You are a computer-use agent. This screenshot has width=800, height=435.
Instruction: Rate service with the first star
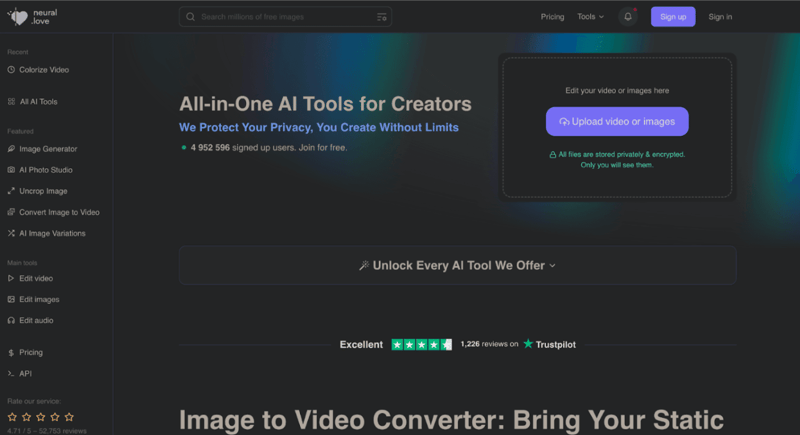point(12,416)
